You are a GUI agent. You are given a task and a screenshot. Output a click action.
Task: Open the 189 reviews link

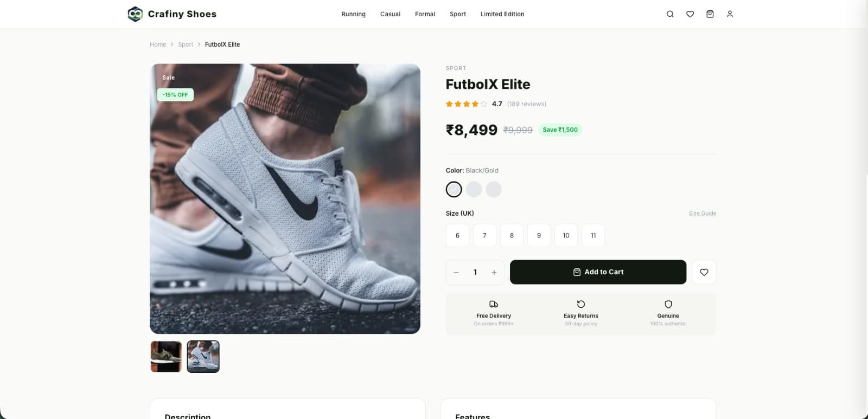(x=526, y=104)
